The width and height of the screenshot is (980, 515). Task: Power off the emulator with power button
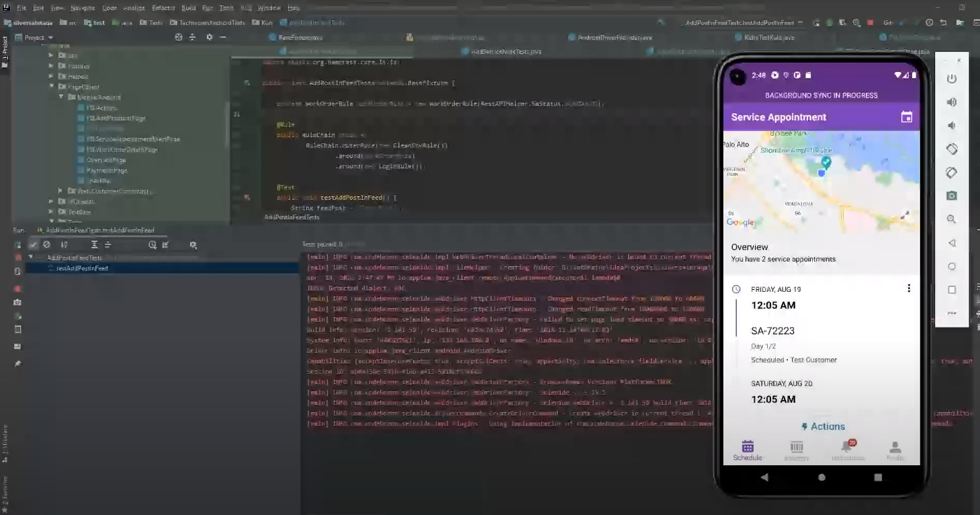pyautogui.click(x=951, y=79)
